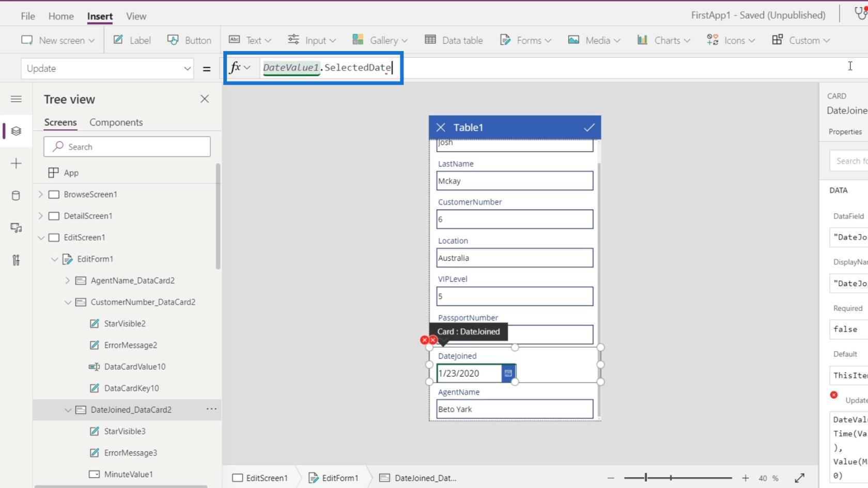
Task: Click the Tree view Search field
Action: pyautogui.click(x=127, y=147)
